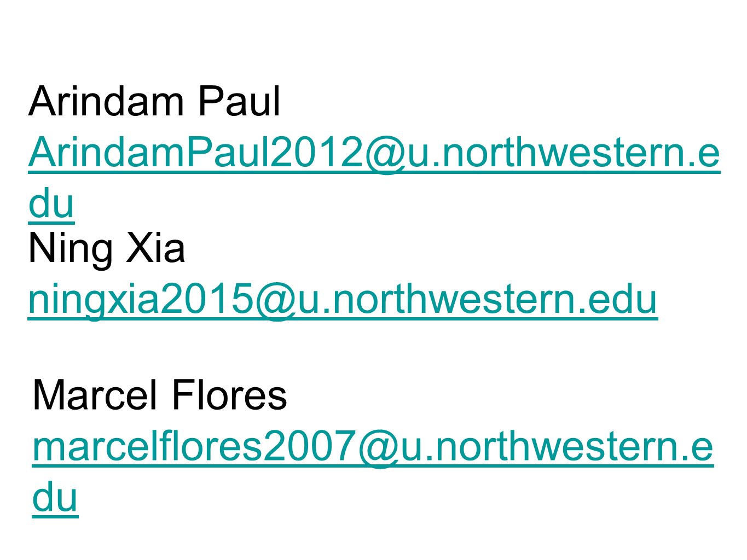
Task: Click the surname "Flores" in black text
Action: [229, 395]
